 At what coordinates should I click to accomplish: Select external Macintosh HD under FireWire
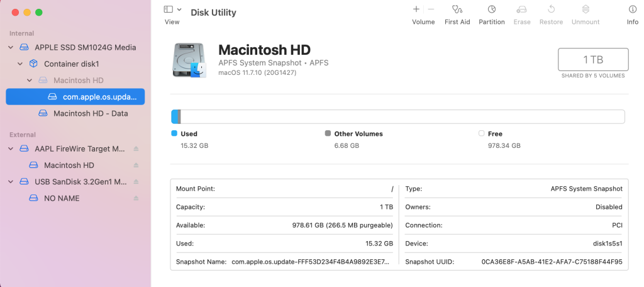click(x=69, y=166)
